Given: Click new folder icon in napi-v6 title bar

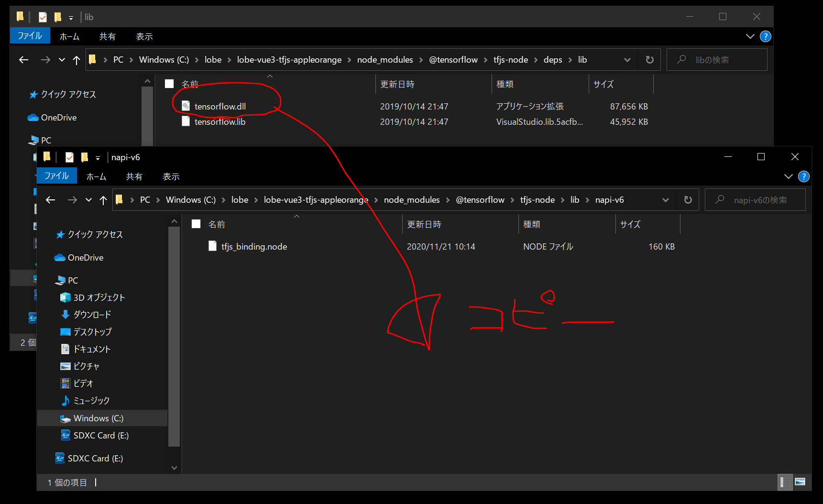Looking at the screenshot, I should [x=85, y=157].
